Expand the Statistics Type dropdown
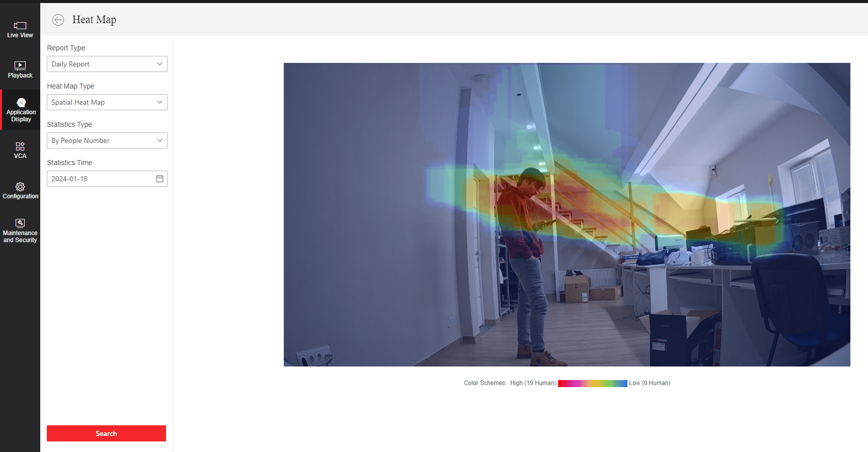The height and width of the screenshot is (452, 868). [107, 140]
